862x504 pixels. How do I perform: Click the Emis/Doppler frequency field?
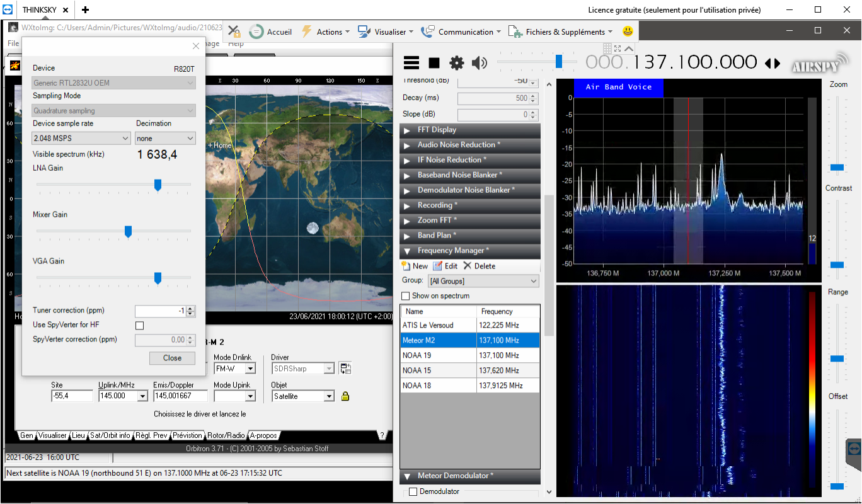pyautogui.click(x=180, y=396)
